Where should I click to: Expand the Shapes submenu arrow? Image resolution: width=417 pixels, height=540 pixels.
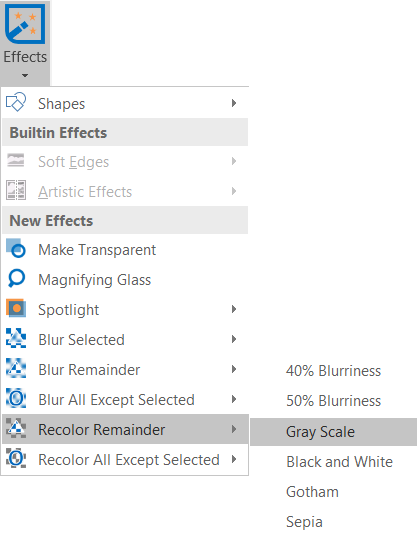[x=234, y=103]
